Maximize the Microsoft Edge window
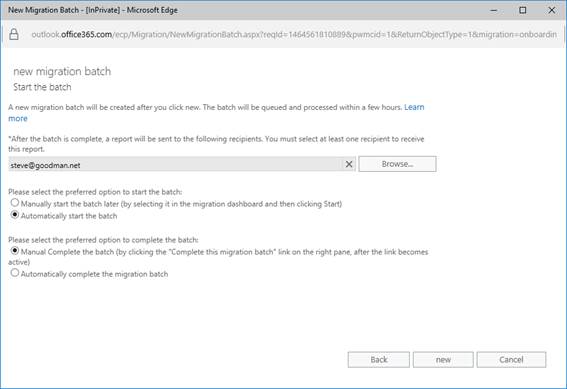 tap(523, 10)
